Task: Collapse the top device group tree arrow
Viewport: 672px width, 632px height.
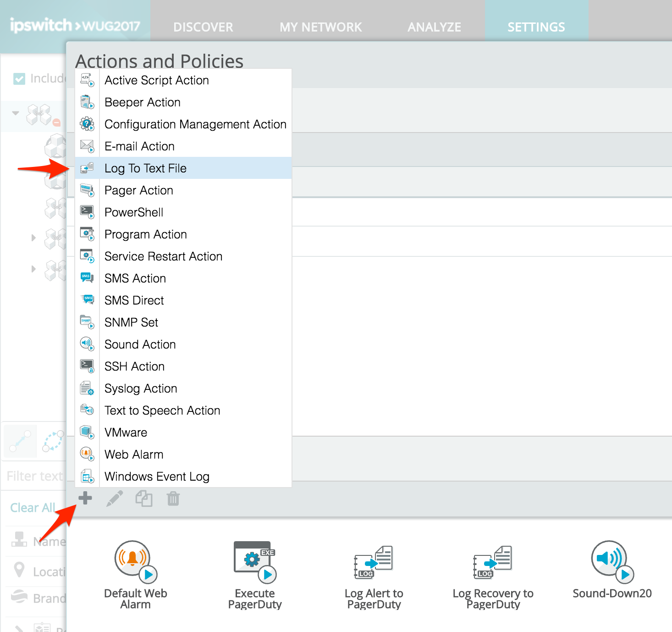Action: [x=16, y=113]
